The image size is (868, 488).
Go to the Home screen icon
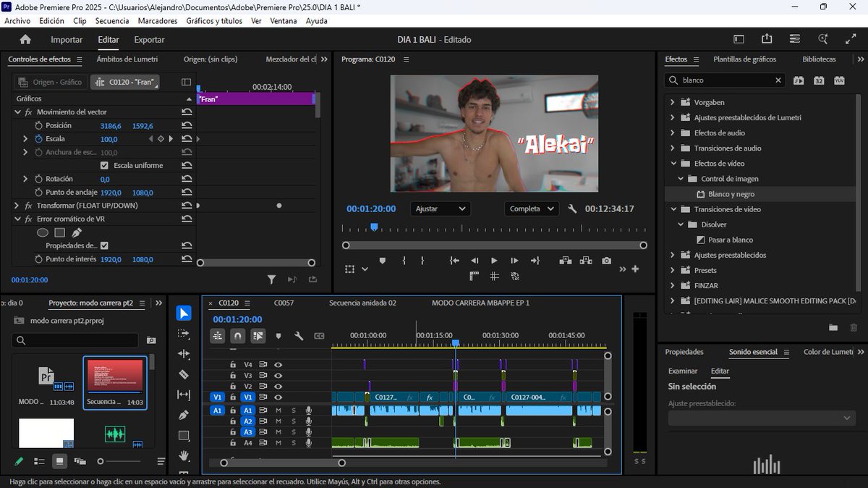click(25, 40)
